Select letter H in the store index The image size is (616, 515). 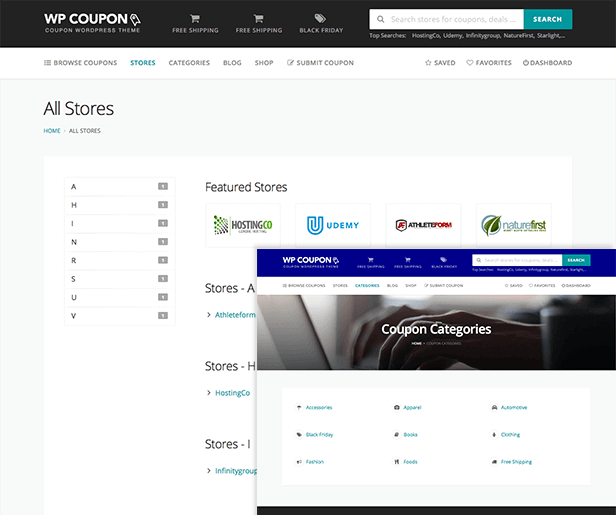tap(119, 205)
